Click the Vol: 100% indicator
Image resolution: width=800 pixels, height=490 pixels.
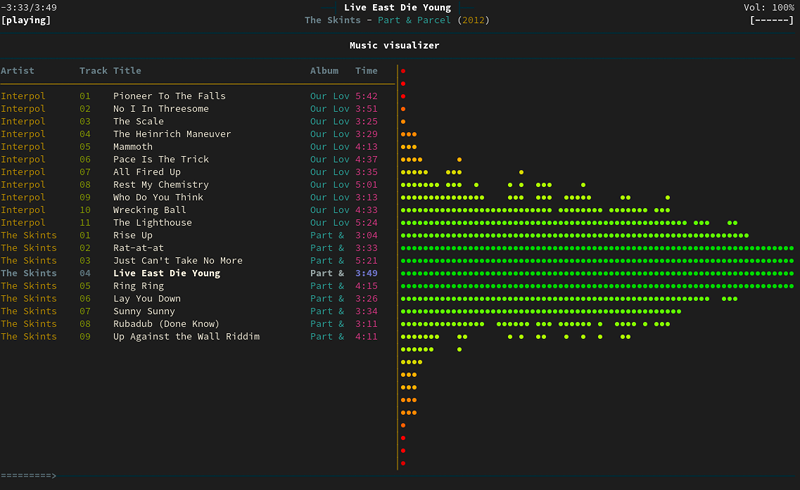tap(768, 8)
